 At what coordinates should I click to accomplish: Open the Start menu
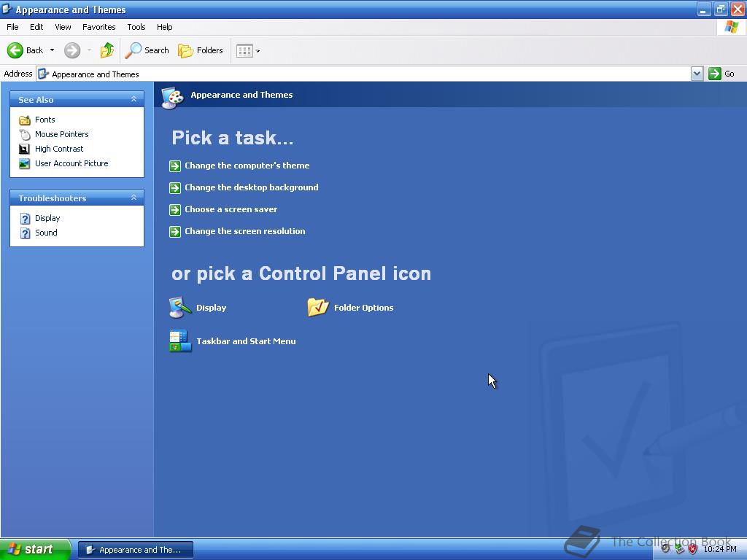point(35,550)
